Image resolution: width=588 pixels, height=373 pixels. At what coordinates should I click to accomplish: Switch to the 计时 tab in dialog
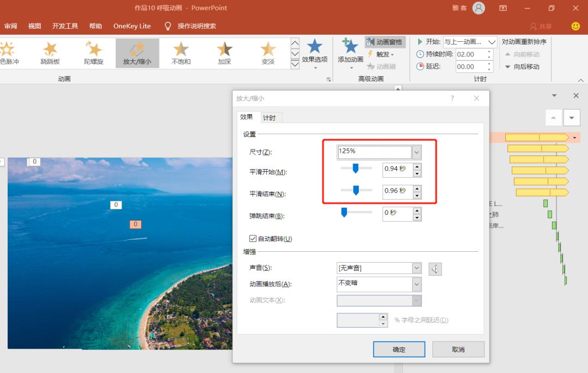269,118
